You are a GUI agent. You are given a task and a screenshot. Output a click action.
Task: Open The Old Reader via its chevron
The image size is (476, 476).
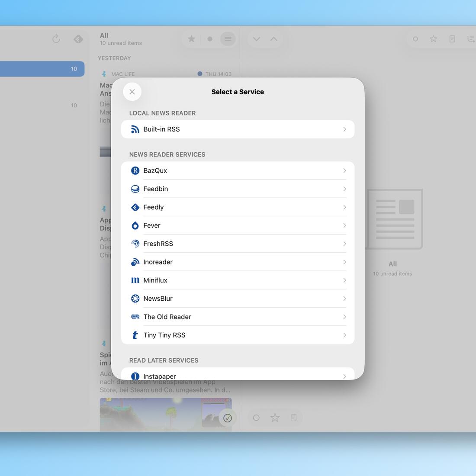click(x=344, y=317)
